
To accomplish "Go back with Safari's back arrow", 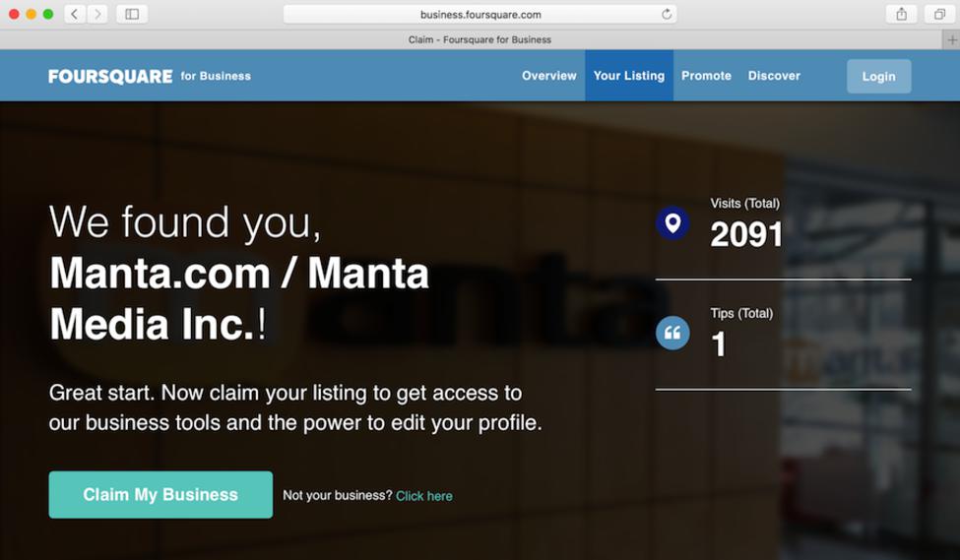I will tap(74, 14).
